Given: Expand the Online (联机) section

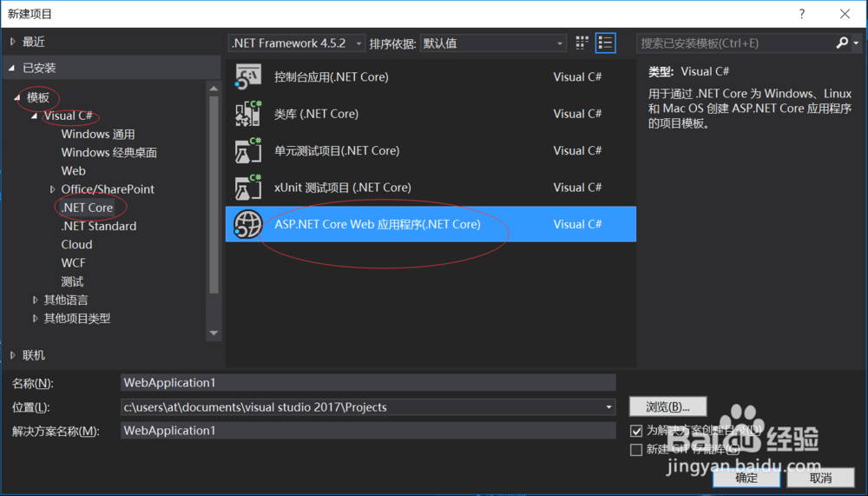Looking at the screenshot, I should click(13, 355).
